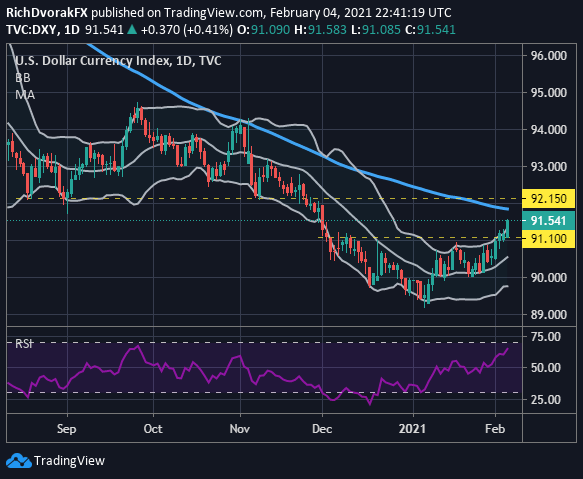This screenshot has height=479, width=583.
Task: Click the close value C:91.541
Action: coord(430,30)
